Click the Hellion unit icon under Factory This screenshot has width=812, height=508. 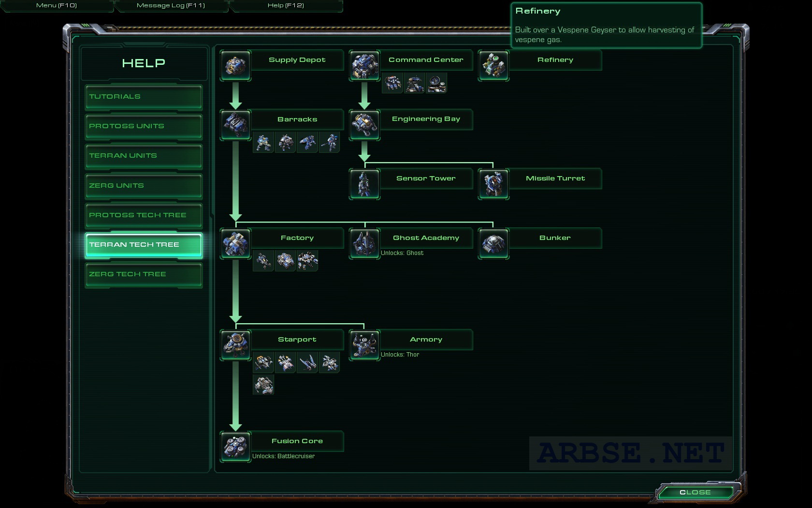tap(263, 261)
